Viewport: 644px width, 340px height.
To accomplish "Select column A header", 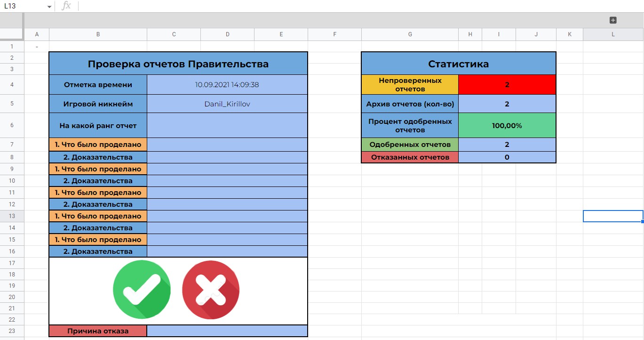I will pyautogui.click(x=37, y=34).
